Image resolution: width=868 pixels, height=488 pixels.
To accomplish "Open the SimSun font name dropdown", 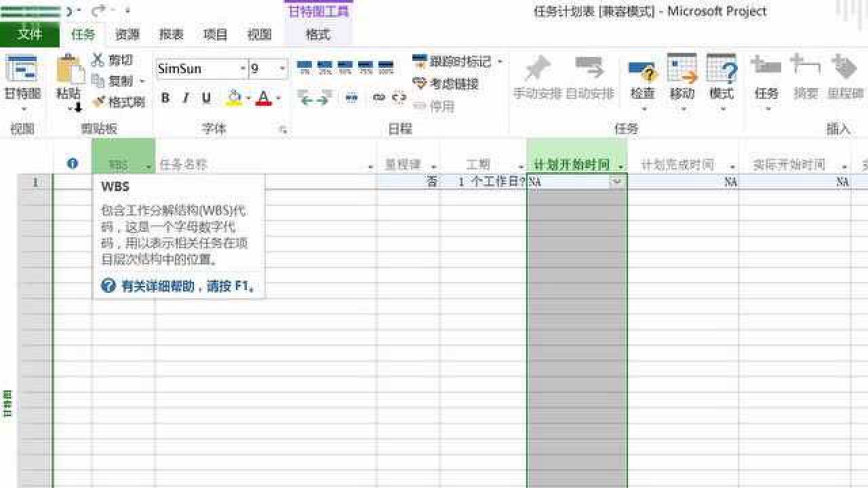I will (x=242, y=68).
